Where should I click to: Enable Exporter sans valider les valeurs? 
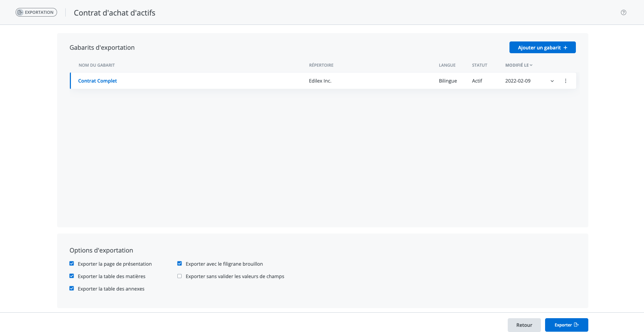[x=180, y=276]
